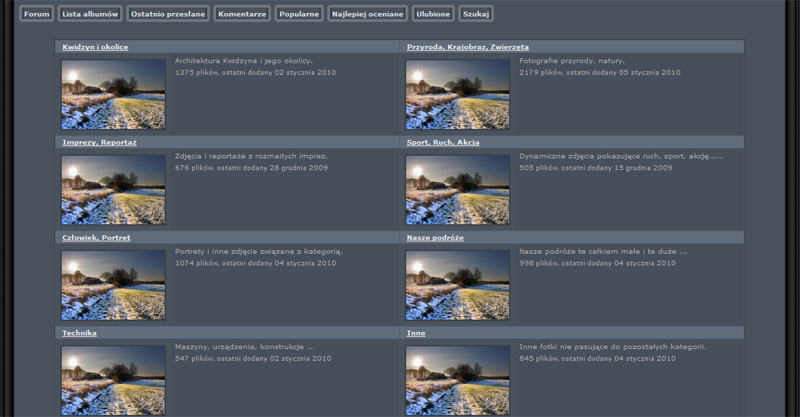Click the Szukaj search button

[x=476, y=14]
